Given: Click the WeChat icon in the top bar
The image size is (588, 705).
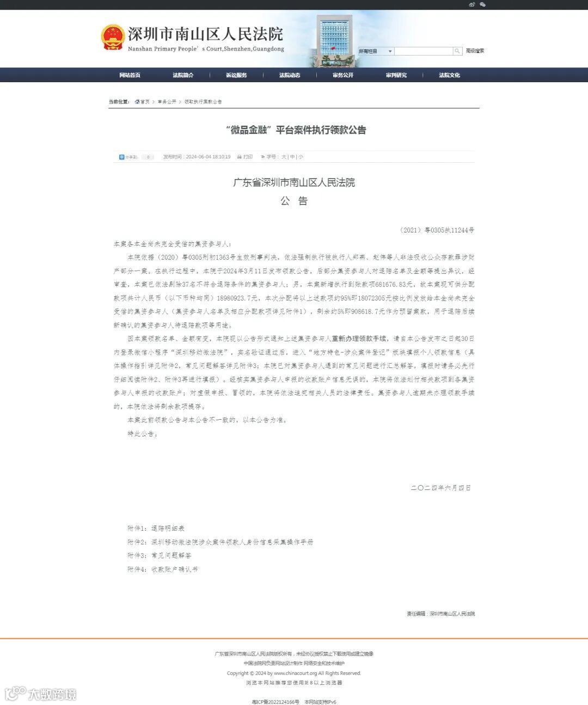Looking at the screenshot, I should coord(482,4).
